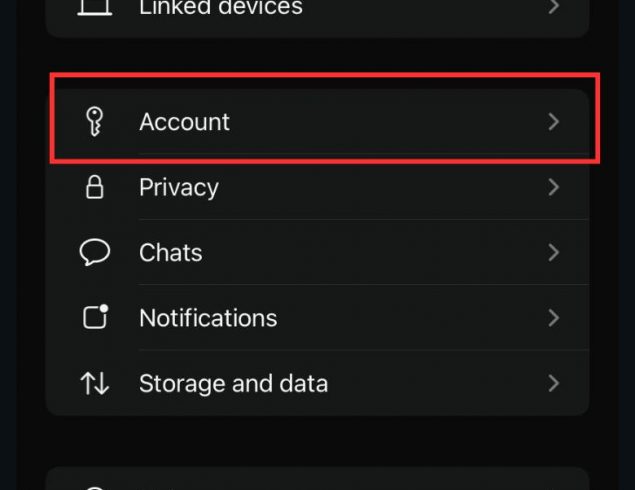Tap the padlock icon for Privacy

click(95, 187)
